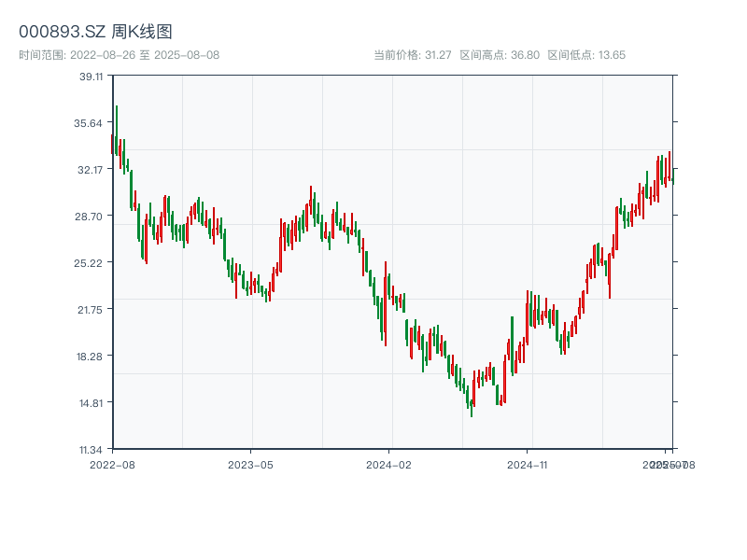Click the 28.70 price axis label
Viewport: 747px width, 560px height.
[92, 217]
